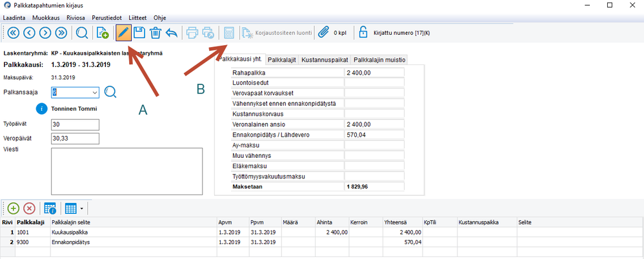
Task: Open attachments via the paperclip icon
Action: [x=324, y=33]
